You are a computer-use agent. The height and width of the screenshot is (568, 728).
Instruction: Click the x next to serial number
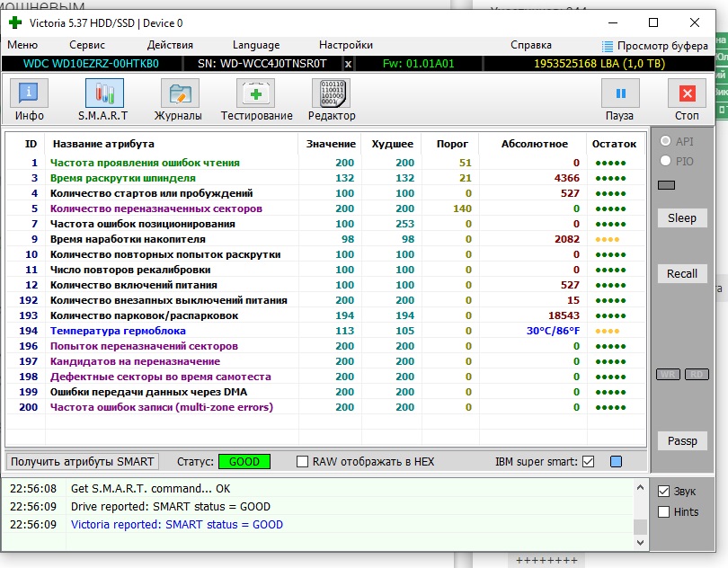348,64
